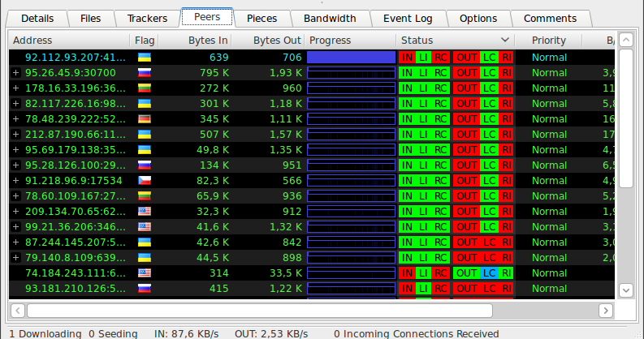Click OUT: 2,53 KB/s in status bar

pyautogui.click(x=271, y=333)
